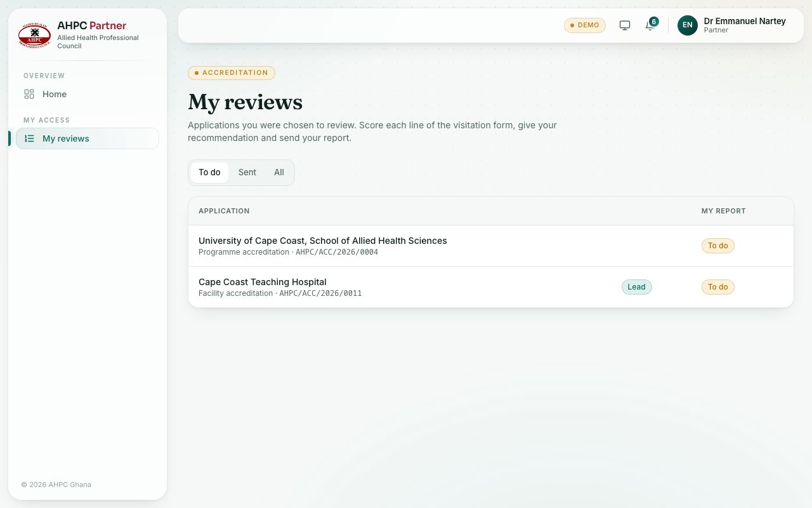Image resolution: width=812 pixels, height=508 pixels.
Task: Open My reviews in the sidebar
Action: (x=88, y=138)
